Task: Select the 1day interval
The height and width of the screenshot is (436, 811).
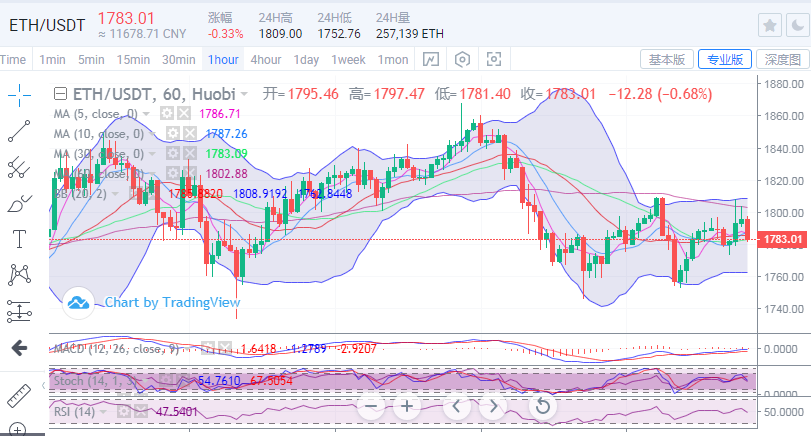Action: click(306, 59)
